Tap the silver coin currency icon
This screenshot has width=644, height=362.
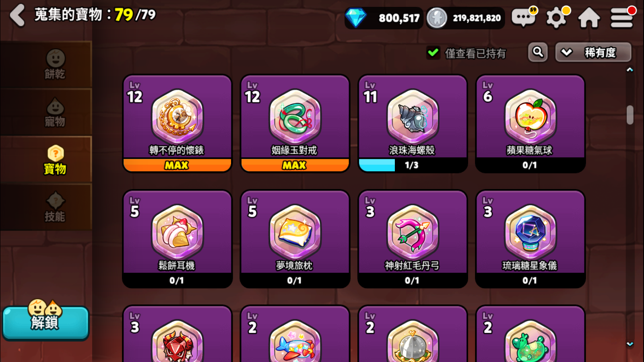[437, 18]
